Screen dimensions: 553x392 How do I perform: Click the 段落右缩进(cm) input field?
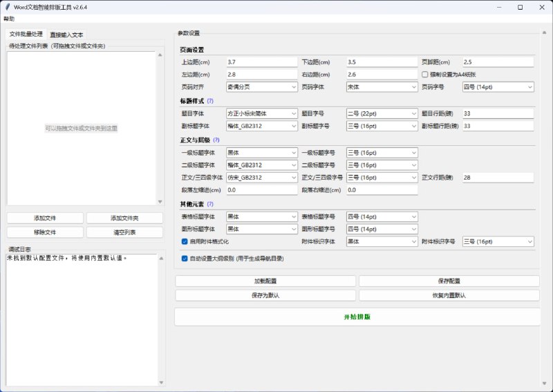click(382, 190)
